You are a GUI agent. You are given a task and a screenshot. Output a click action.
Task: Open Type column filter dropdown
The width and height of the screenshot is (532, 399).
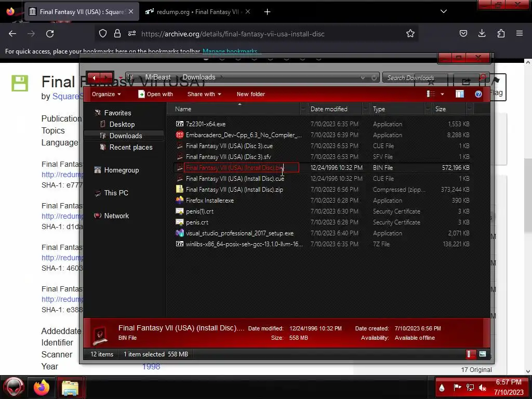pyautogui.click(x=428, y=109)
